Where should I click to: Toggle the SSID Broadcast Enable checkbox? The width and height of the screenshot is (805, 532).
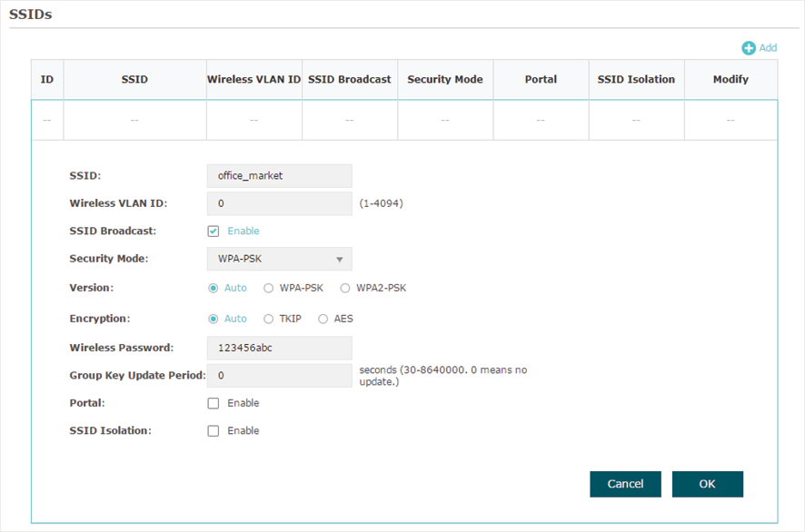coord(213,232)
